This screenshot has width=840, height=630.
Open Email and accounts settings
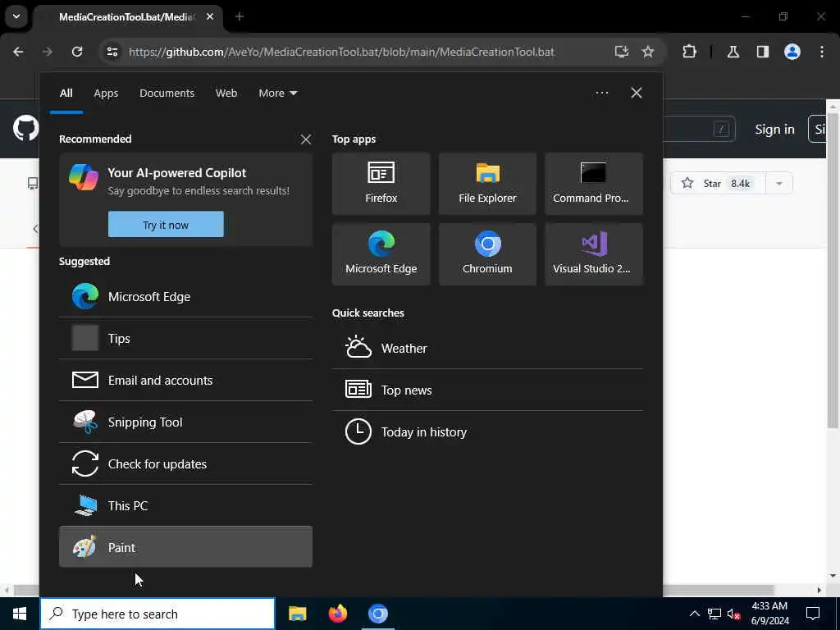pos(185,380)
